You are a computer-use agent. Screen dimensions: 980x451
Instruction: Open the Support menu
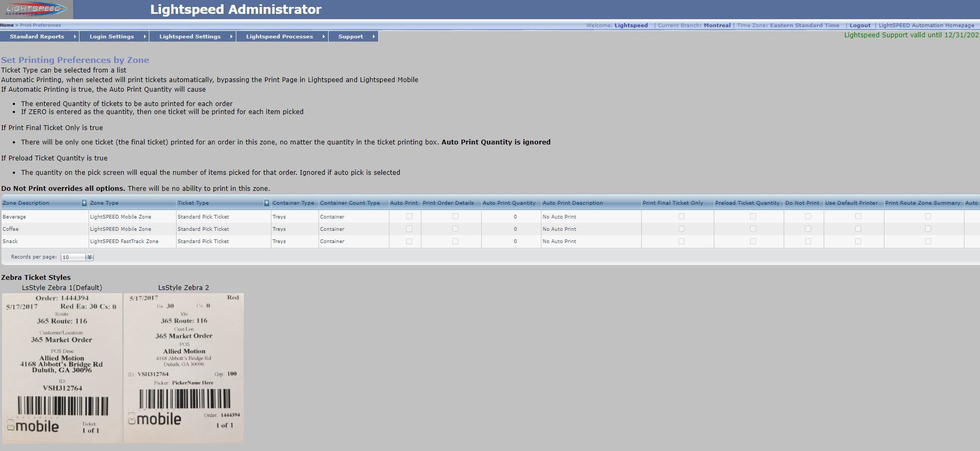click(350, 36)
